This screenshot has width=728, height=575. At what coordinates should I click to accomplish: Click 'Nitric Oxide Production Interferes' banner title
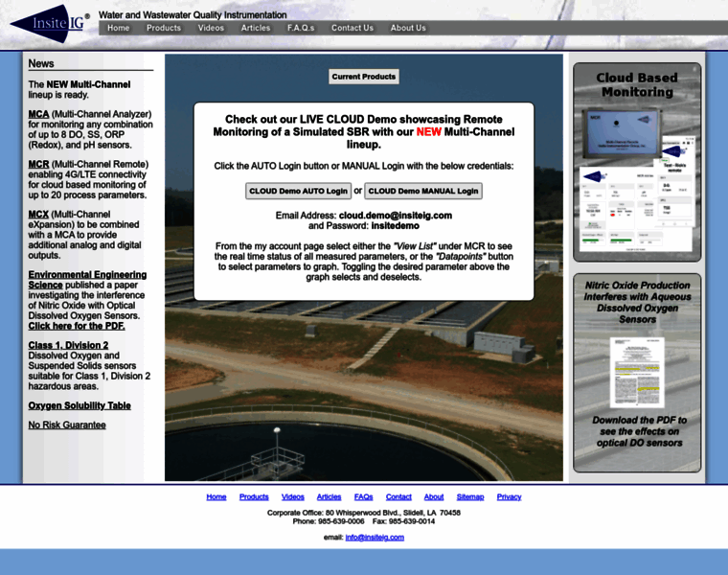(637, 303)
